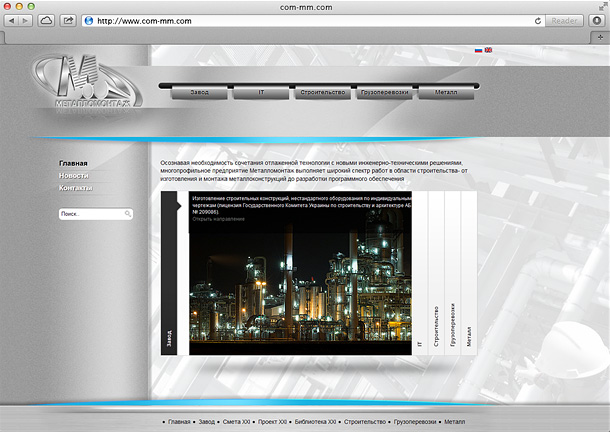Go to Новости in sidebar
The image size is (610, 432).
(x=74, y=176)
